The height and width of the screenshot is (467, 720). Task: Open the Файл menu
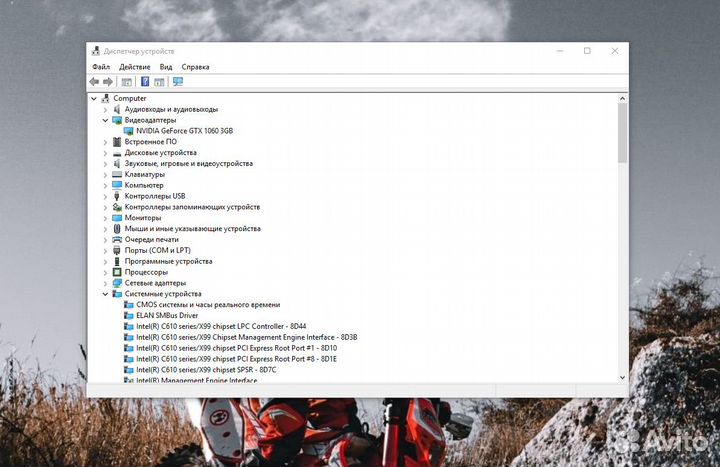pos(100,67)
